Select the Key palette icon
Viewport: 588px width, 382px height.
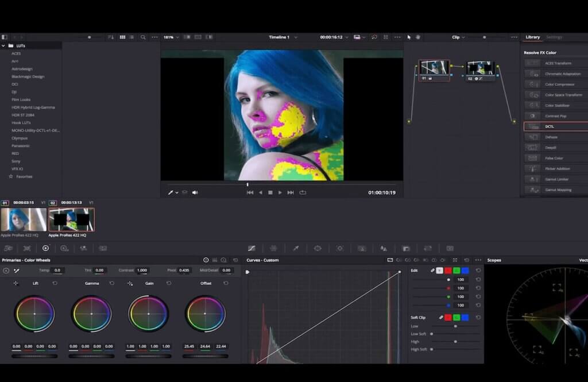406,248
